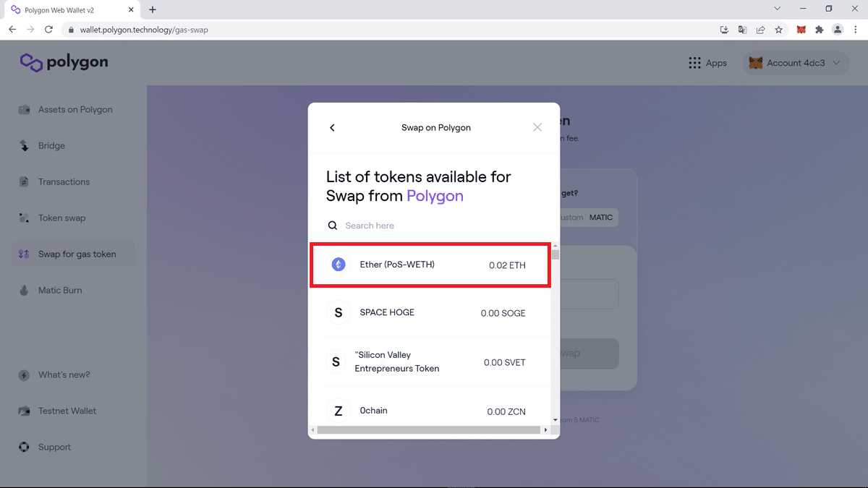The image size is (868, 488).
Task: Click the install app icon in address bar
Action: coord(725,30)
